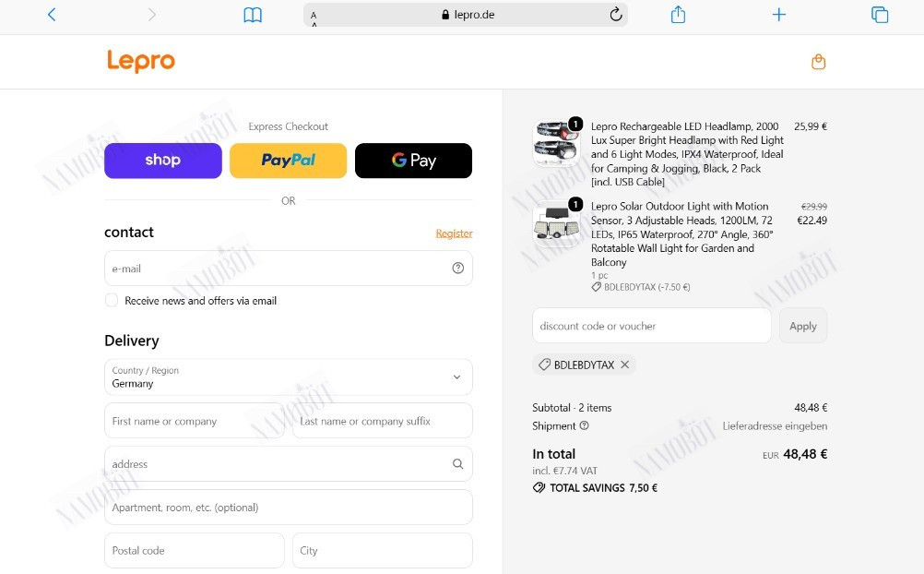Pay with the Google Pay button
The width and height of the screenshot is (924, 574).
(x=414, y=161)
